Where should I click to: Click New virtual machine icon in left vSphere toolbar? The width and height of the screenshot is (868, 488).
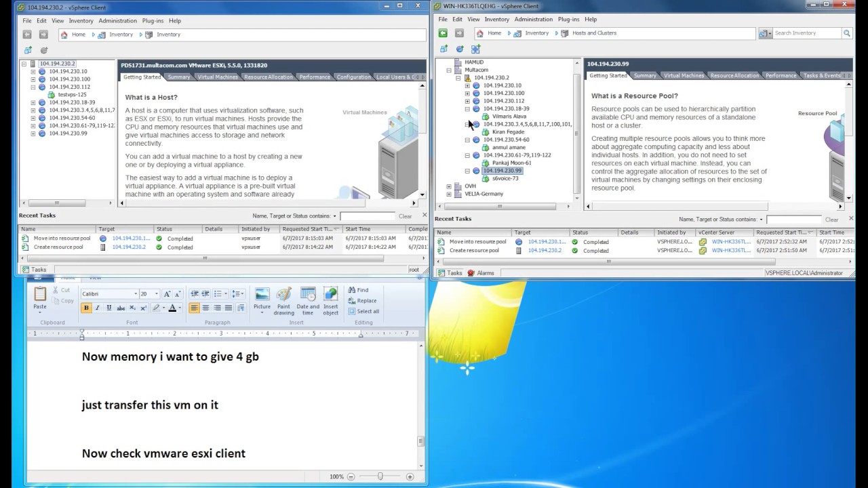[28, 50]
